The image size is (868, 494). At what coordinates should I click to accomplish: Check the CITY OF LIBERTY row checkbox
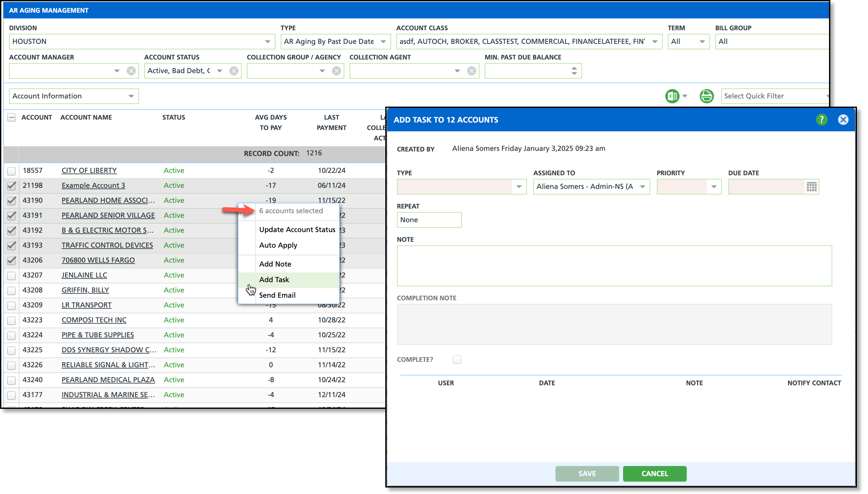tap(11, 171)
